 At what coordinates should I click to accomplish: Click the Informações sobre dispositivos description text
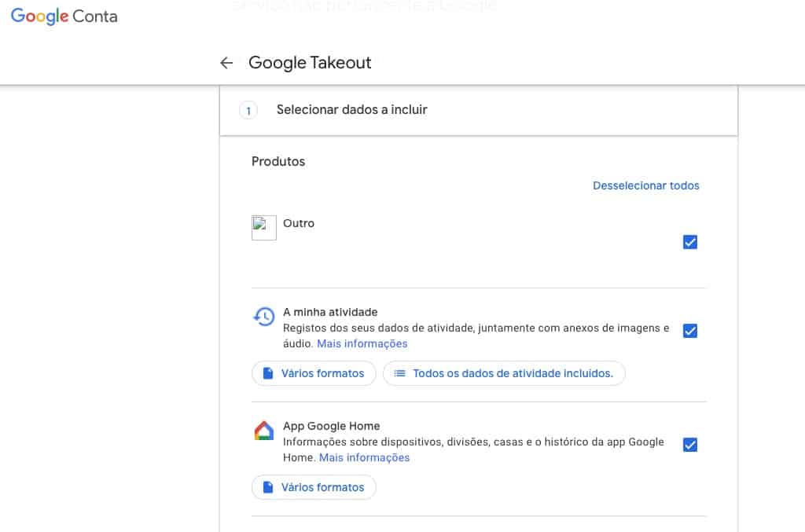point(473,449)
